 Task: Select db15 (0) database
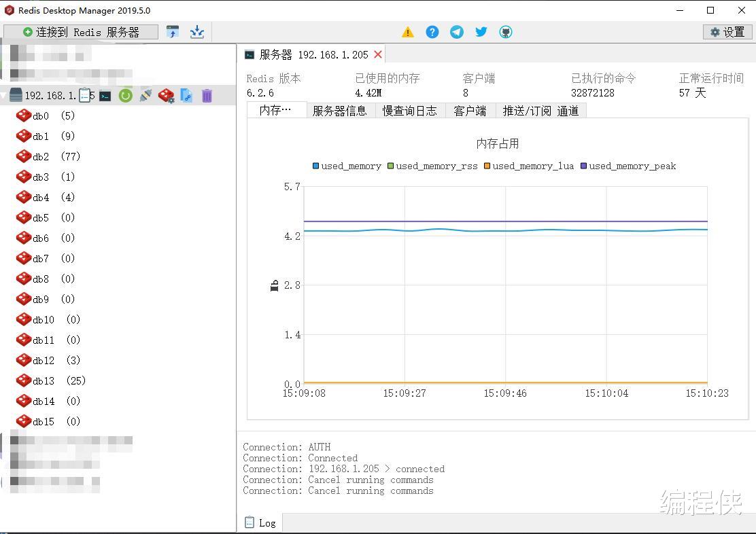point(48,421)
